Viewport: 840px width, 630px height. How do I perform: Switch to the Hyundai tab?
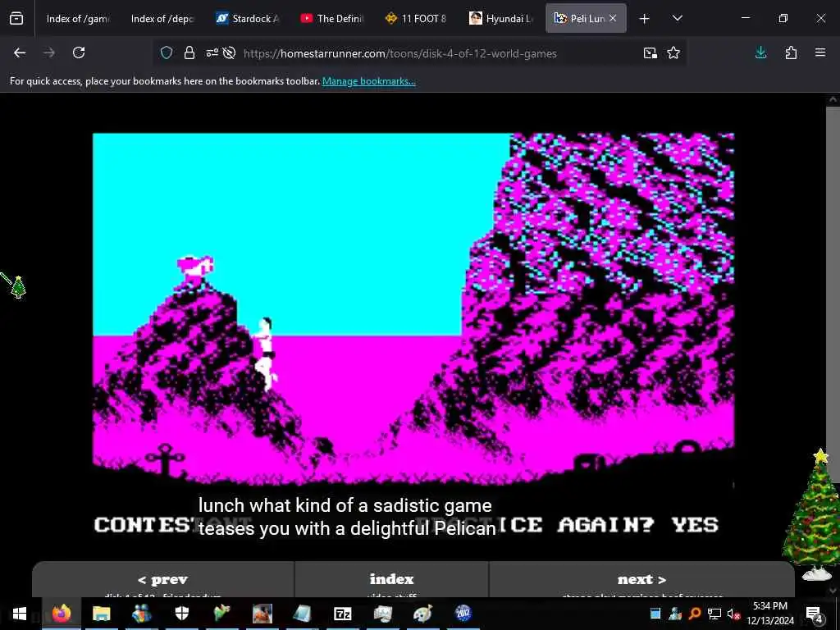pos(501,18)
